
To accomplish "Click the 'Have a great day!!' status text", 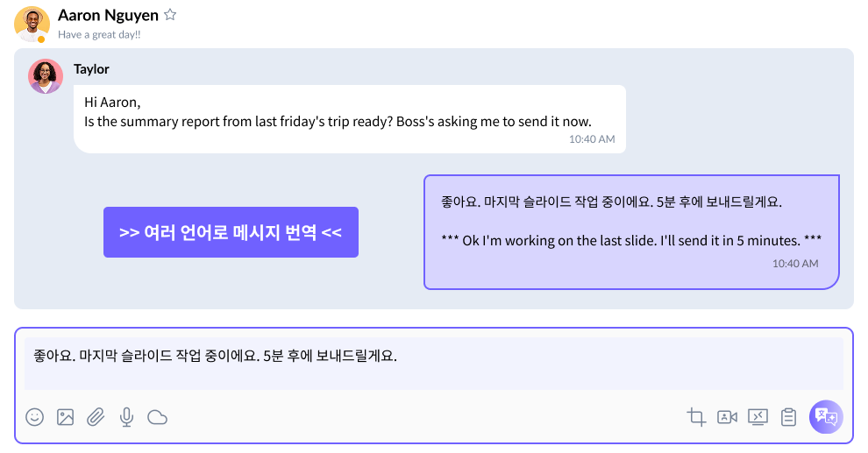I will coord(99,34).
